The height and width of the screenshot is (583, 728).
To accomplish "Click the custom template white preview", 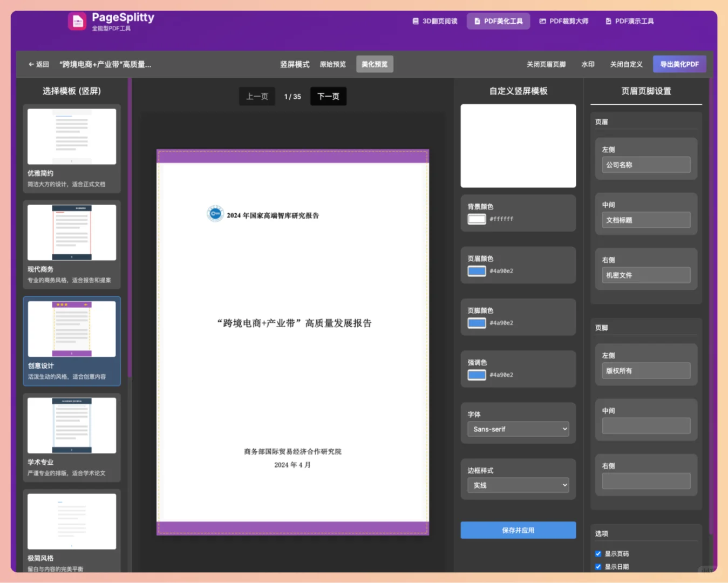I will point(518,146).
